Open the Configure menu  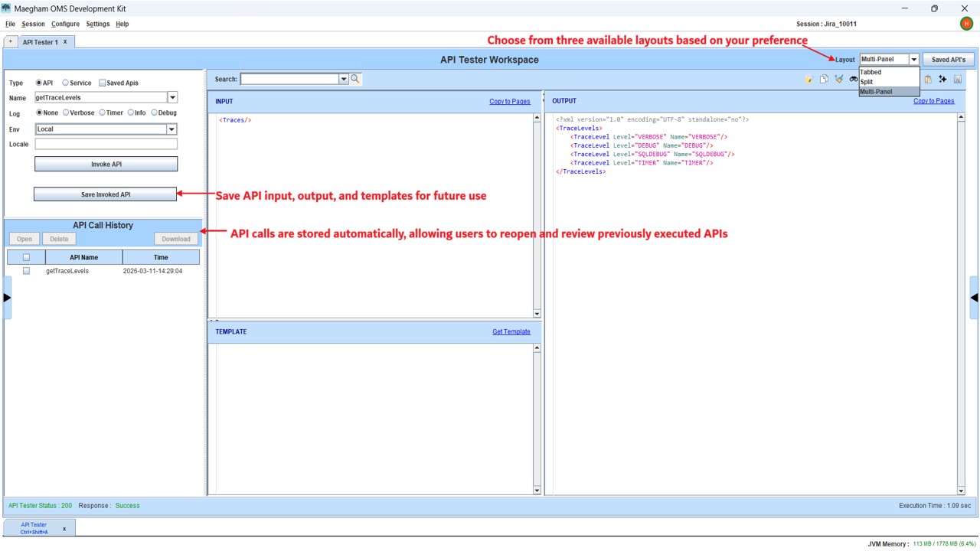(65, 24)
